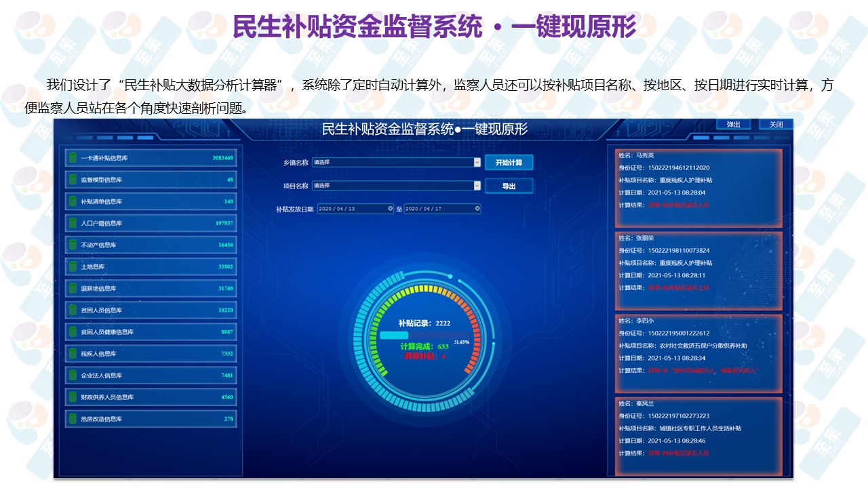This screenshot has height=488, width=868.
Task: Clear the start date 2020/04/13 field
Action: [391, 209]
